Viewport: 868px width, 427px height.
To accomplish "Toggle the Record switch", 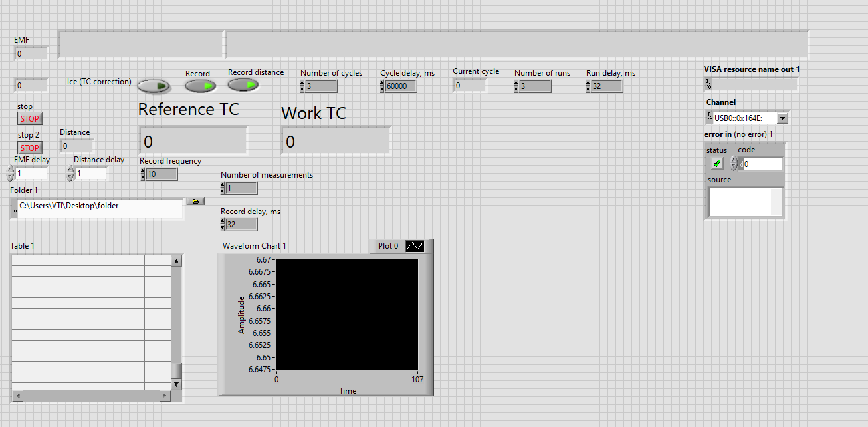I will coord(200,86).
